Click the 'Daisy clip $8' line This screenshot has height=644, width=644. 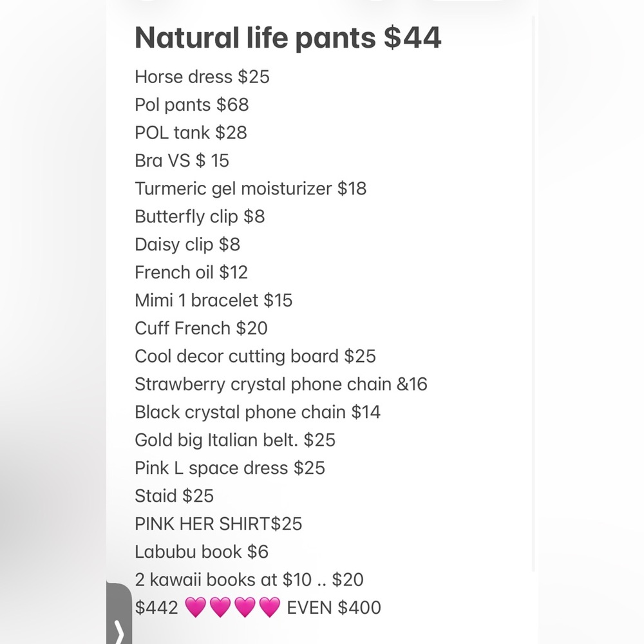point(187,245)
